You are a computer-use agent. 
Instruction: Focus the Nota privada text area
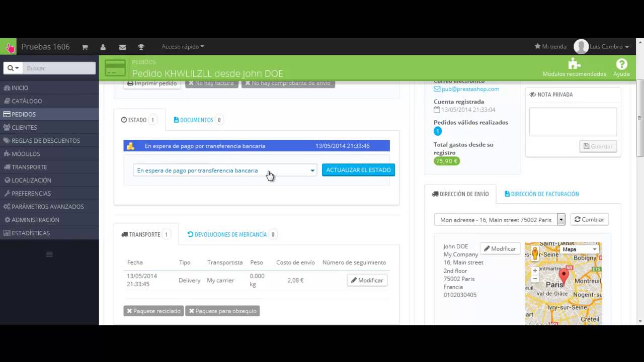[573, 122]
